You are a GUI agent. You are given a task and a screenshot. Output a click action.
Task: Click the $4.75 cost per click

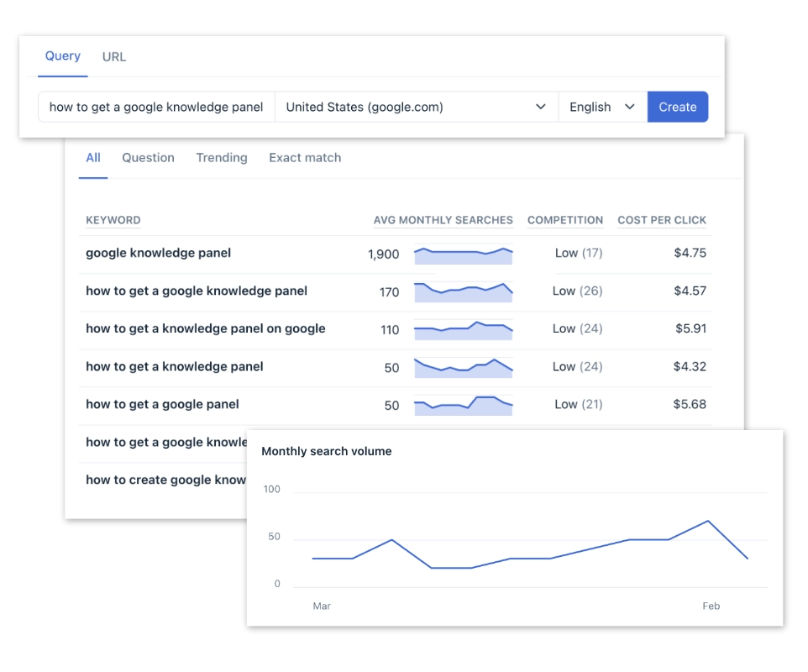[x=690, y=253]
